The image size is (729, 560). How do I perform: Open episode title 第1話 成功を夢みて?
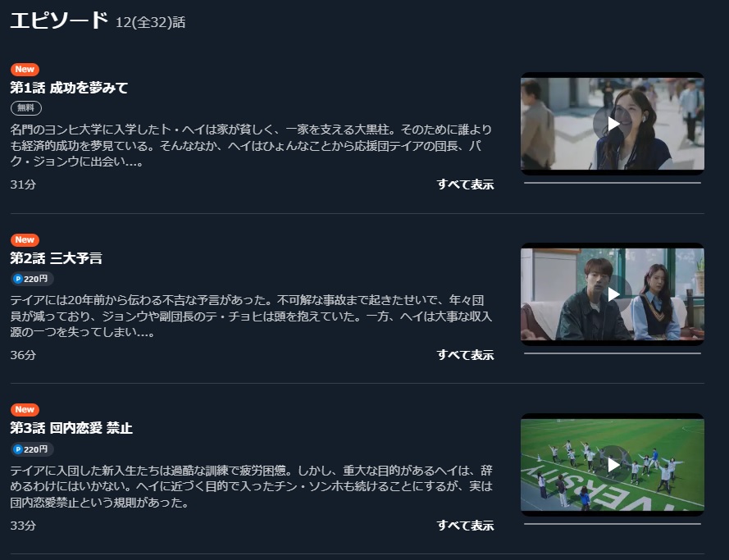[69, 88]
